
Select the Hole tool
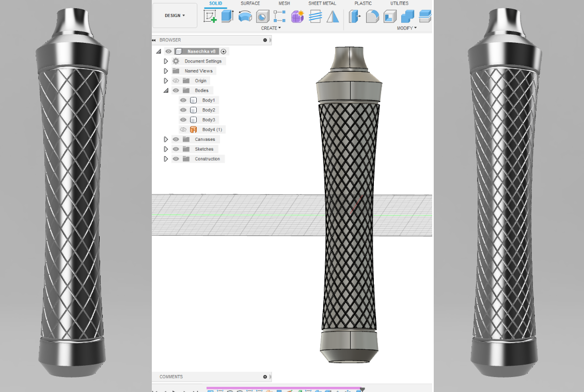(263, 17)
